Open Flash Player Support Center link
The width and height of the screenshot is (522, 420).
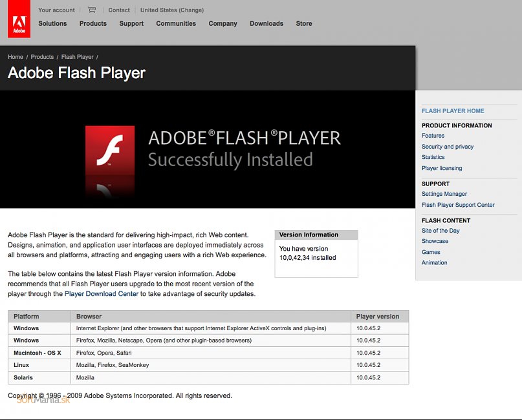(458, 205)
